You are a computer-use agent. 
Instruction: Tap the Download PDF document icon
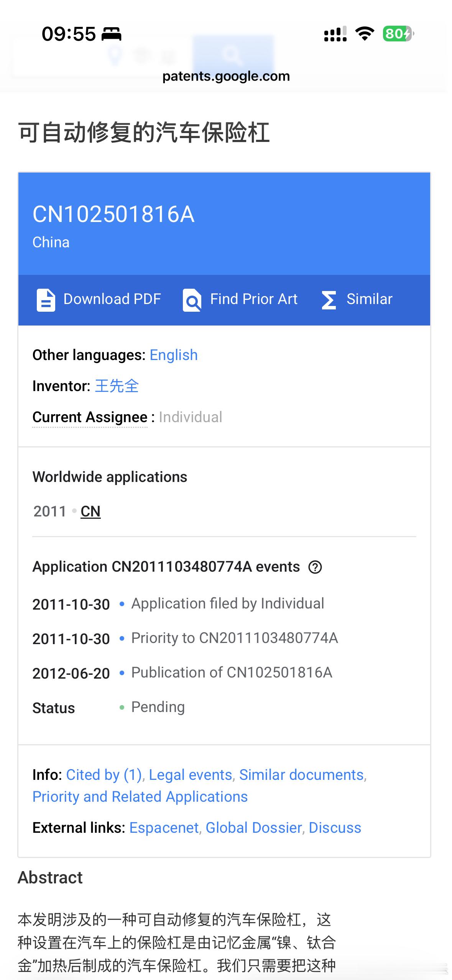click(46, 300)
